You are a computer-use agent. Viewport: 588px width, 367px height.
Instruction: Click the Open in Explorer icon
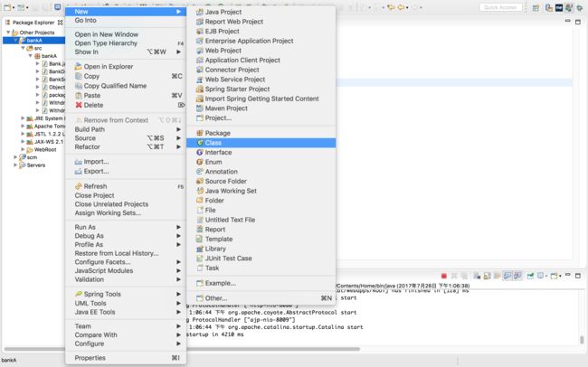click(79, 66)
